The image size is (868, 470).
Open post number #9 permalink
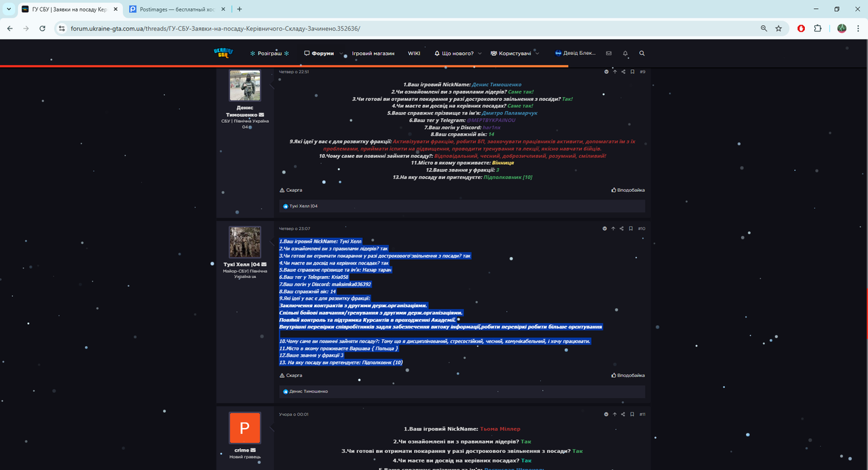coord(642,71)
